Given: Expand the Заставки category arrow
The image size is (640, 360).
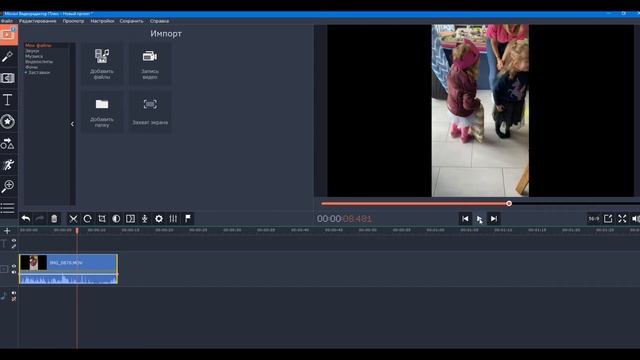Looking at the screenshot, I should coord(26,73).
